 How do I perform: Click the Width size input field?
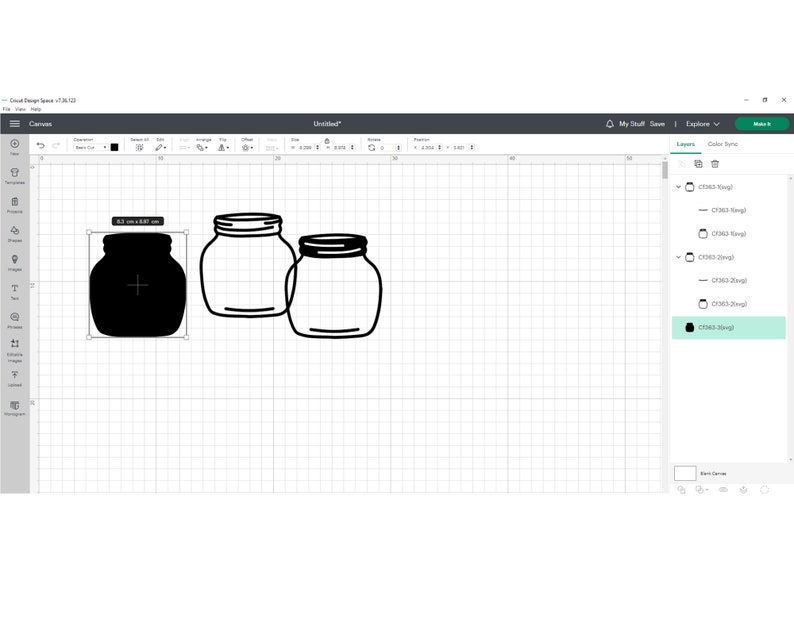pos(305,147)
